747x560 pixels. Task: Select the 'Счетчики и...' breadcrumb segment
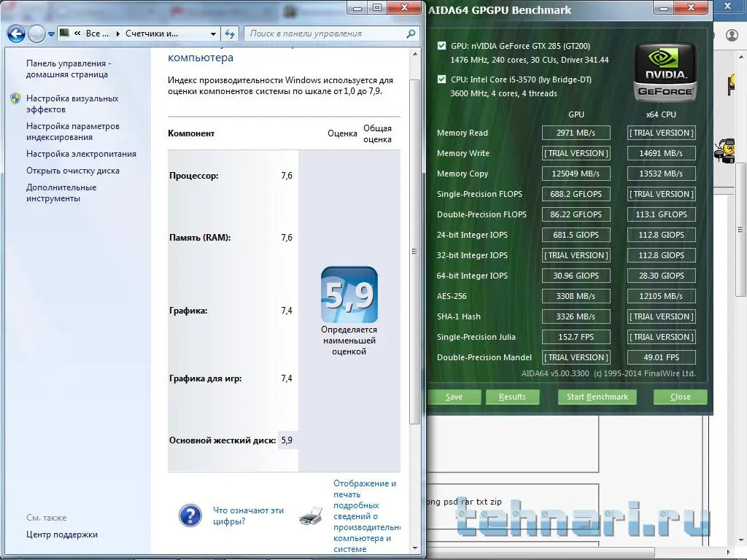(x=152, y=34)
